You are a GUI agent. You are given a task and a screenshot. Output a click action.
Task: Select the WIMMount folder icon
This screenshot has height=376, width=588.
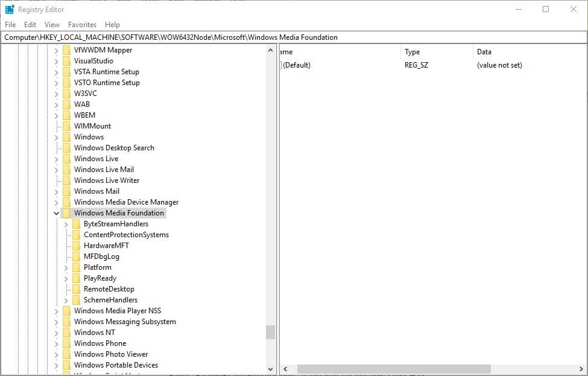pyautogui.click(x=66, y=126)
